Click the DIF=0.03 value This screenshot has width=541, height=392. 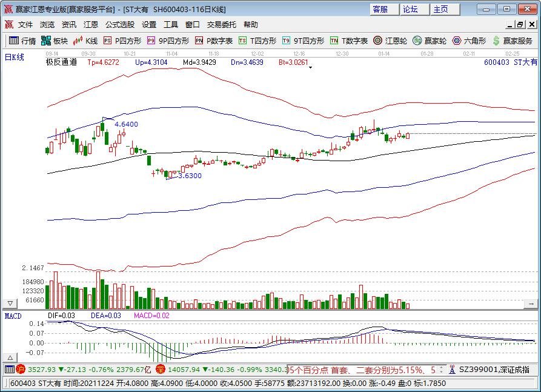(x=61, y=316)
